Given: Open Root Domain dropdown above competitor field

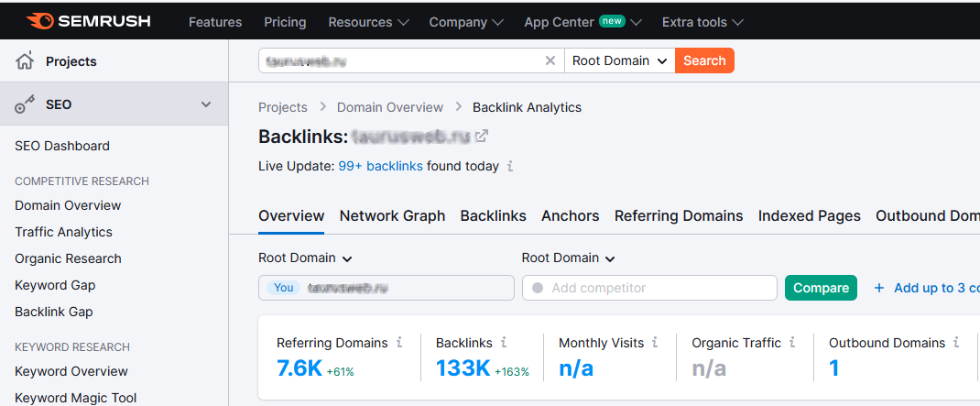Looking at the screenshot, I should pos(568,258).
